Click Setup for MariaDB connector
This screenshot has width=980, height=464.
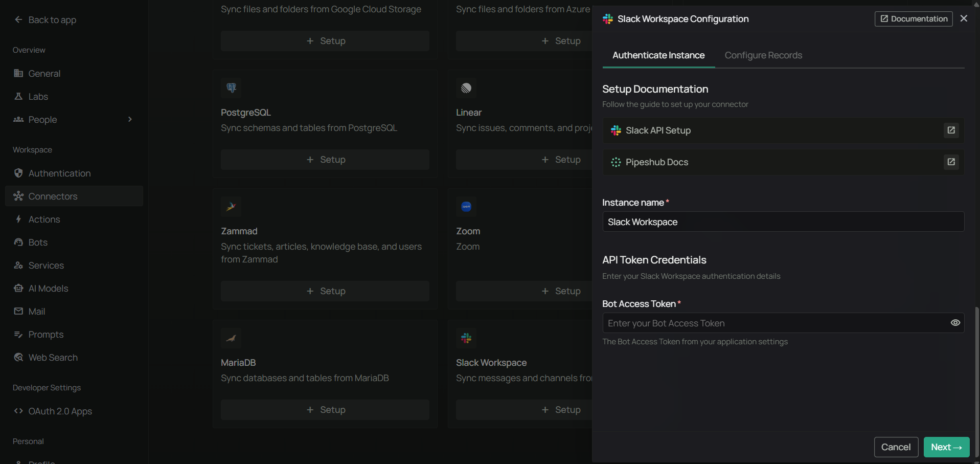tap(325, 410)
